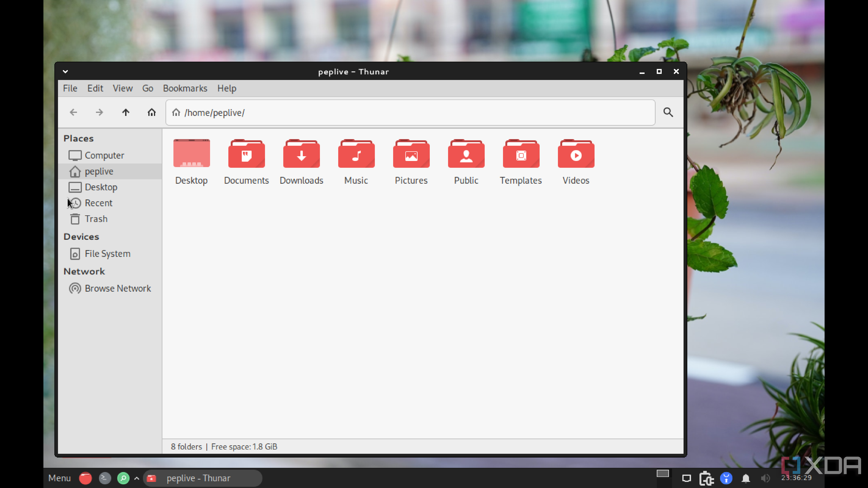This screenshot has width=868, height=488.
Task: Open the File menu
Action: [70, 88]
